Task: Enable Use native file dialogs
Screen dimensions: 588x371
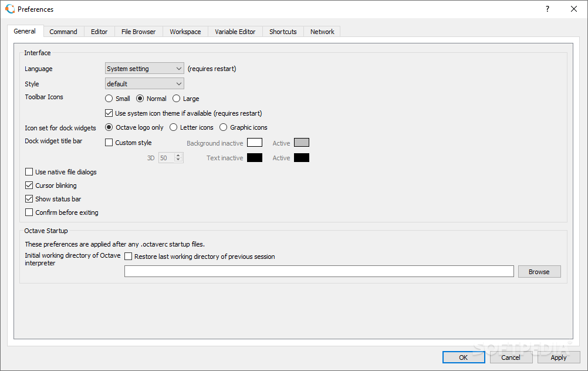Action: coord(29,172)
